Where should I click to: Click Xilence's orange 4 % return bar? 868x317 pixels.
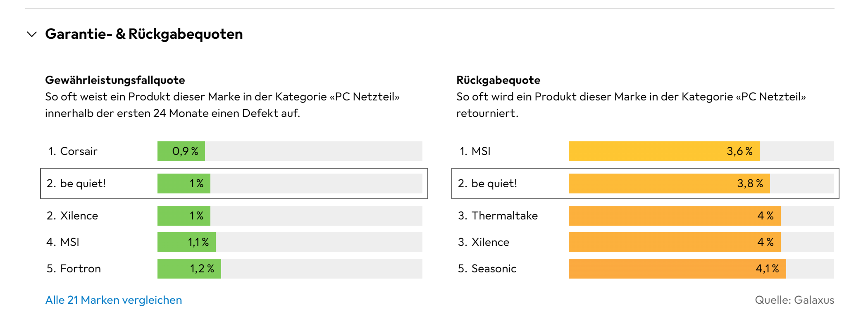675,242
